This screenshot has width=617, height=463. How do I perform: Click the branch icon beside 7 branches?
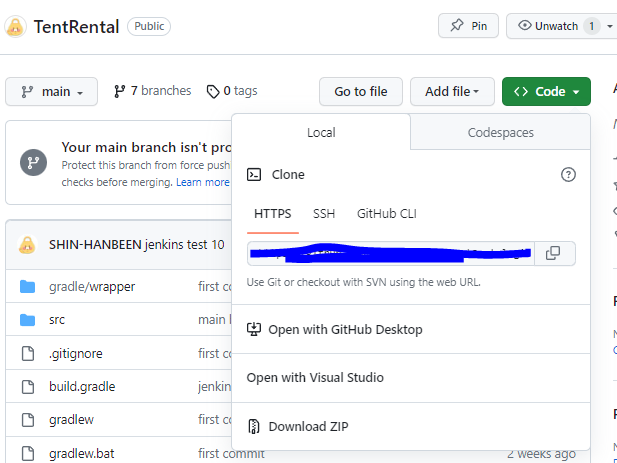click(x=119, y=91)
